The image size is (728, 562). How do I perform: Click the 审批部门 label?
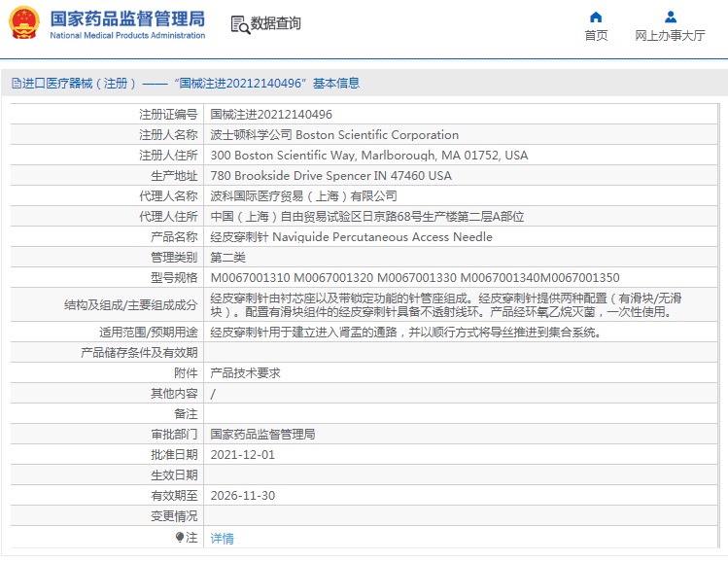174,435
